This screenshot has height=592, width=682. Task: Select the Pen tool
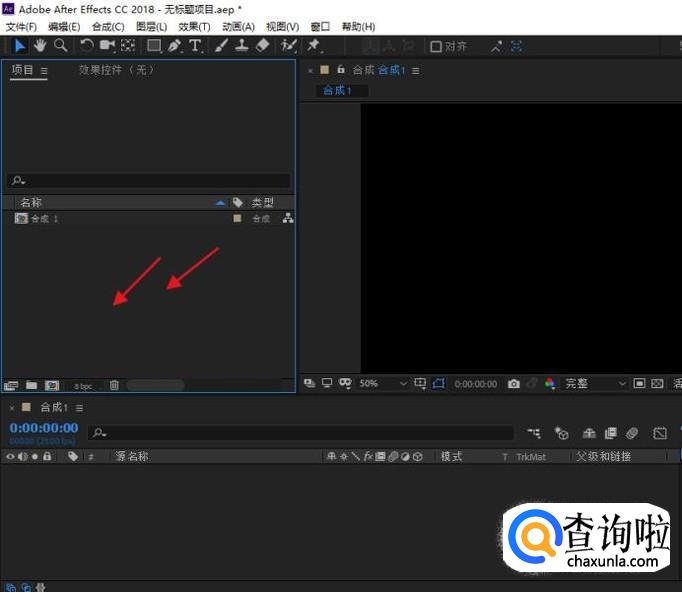point(175,46)
